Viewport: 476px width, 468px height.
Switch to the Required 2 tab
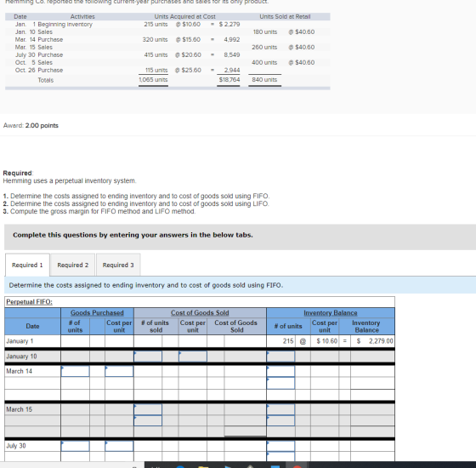[x=73, y=265]
